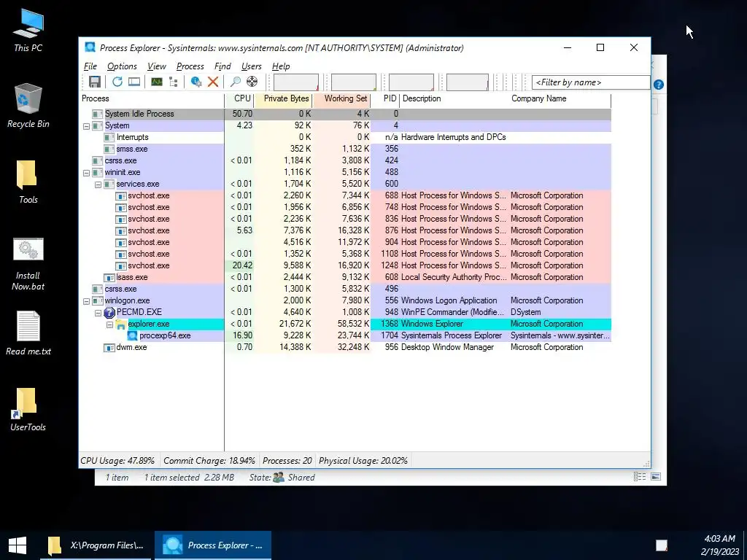Click the first toolbar mini graph

coord(296,82)
